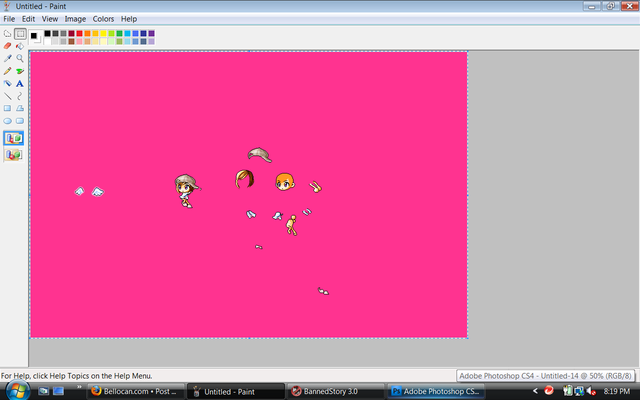The width and height of the screenshot is (640, 400).
Task: Pick the white color swatch
Action: tap(47, 41)
